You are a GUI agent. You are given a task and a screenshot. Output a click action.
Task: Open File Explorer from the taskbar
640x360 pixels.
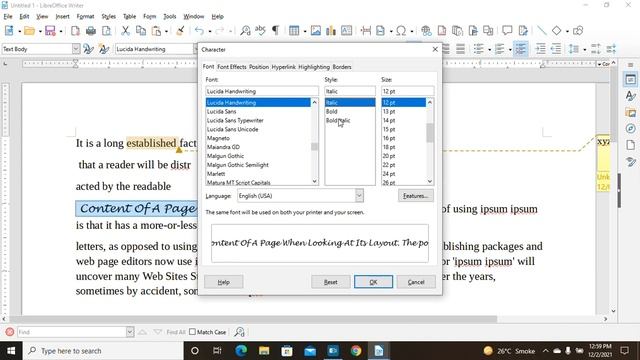(264, 351)
